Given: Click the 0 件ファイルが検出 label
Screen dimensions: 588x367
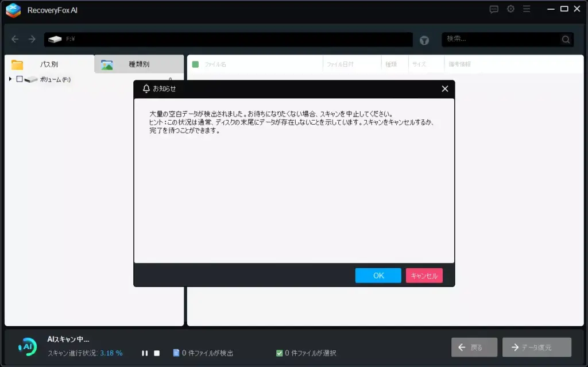Looking at the screenshot, I should [207, 353].
